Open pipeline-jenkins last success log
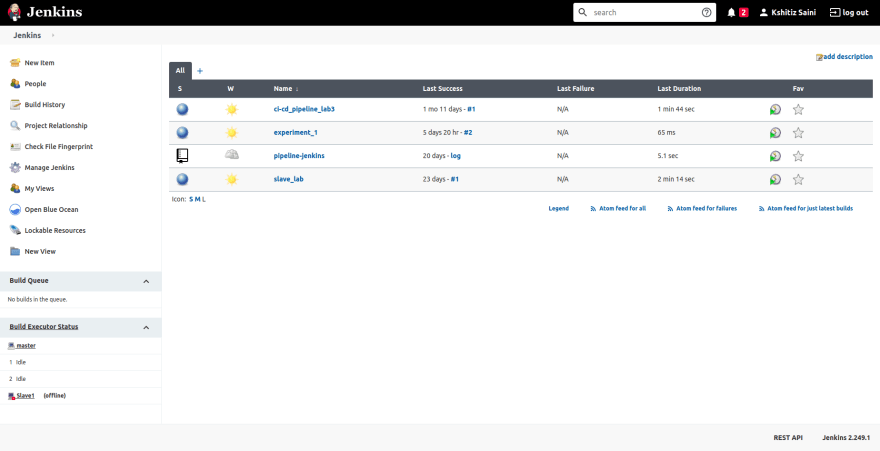 coord(456,156)
